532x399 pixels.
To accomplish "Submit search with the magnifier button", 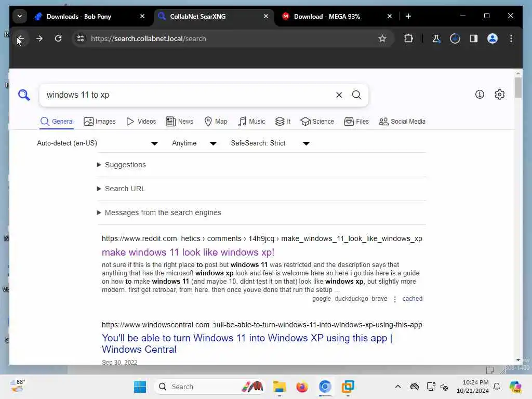I will click(356, 95).
